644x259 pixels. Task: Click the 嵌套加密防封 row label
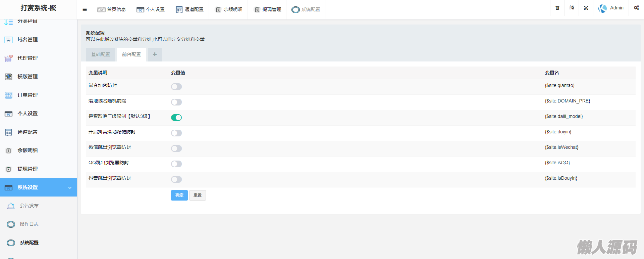[103, 86]
